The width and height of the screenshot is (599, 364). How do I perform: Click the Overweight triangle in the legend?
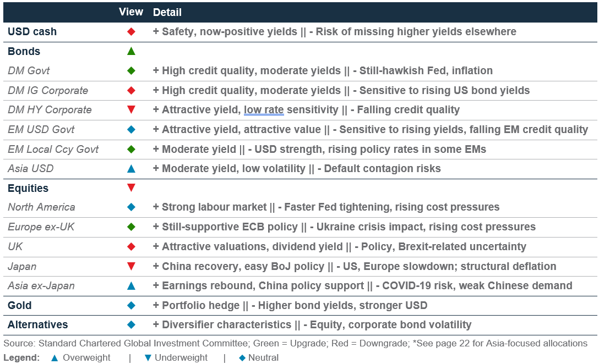click(x=55, y=358)
